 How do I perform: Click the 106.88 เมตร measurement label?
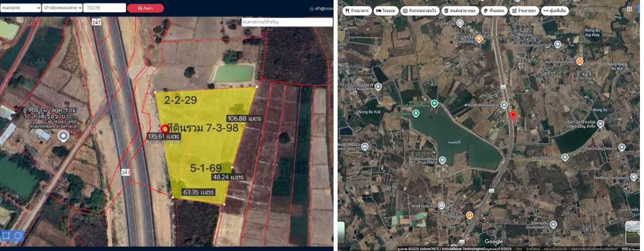tap(245, 119)
